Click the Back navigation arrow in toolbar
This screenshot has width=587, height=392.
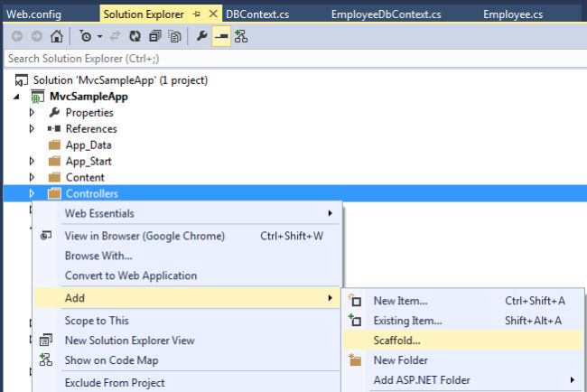point(17,36)
